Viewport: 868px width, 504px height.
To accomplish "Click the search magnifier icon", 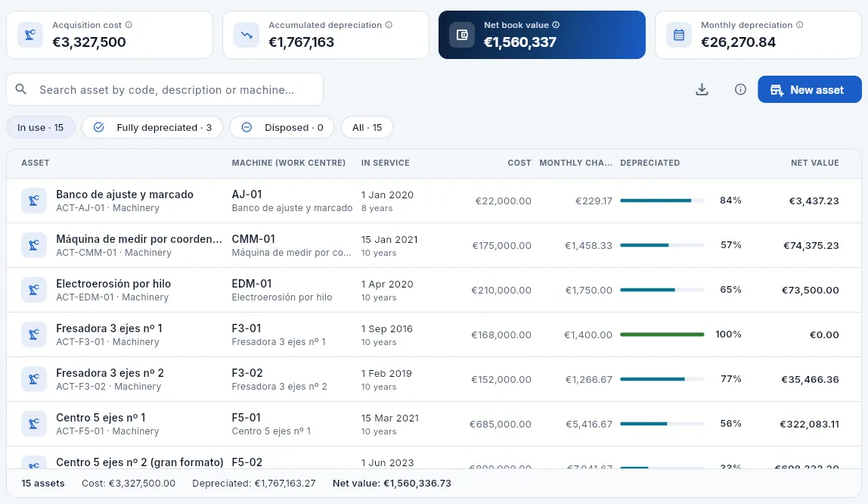I will [x=21, y=89].
